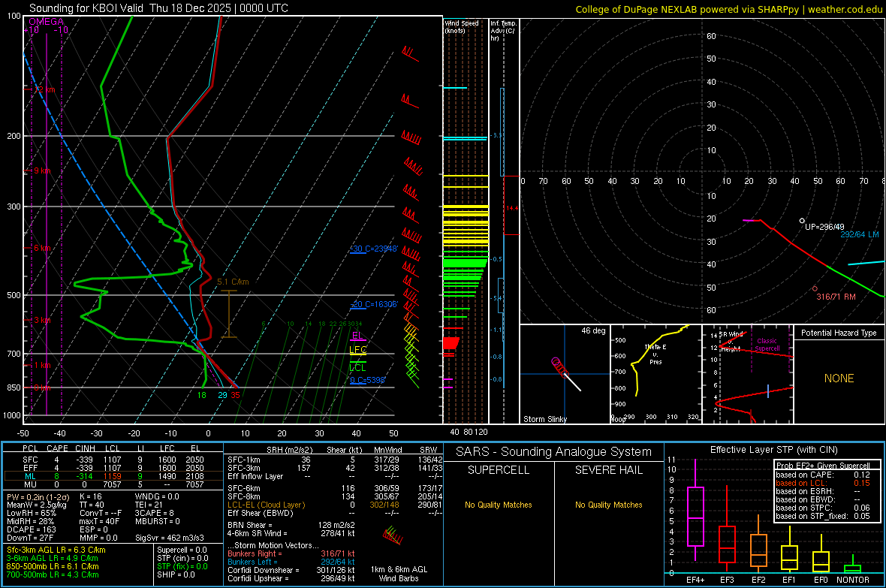Click the SFC-1km shear row

click(x=335, y=460)
